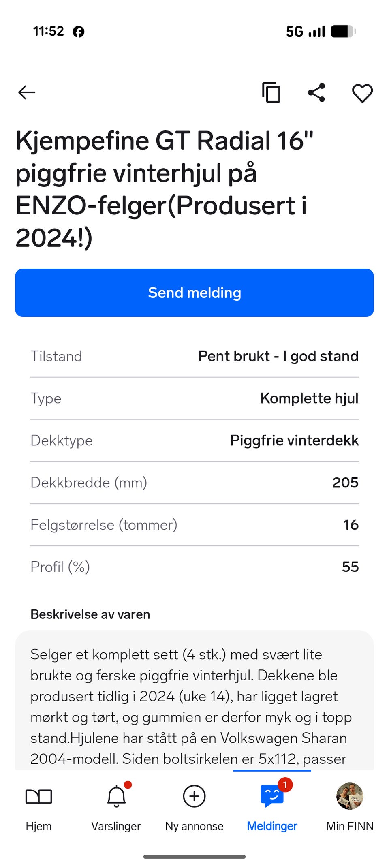Select the Dekktype row value
The height and width of the screenshot is (868, 389).
(294, 440)
